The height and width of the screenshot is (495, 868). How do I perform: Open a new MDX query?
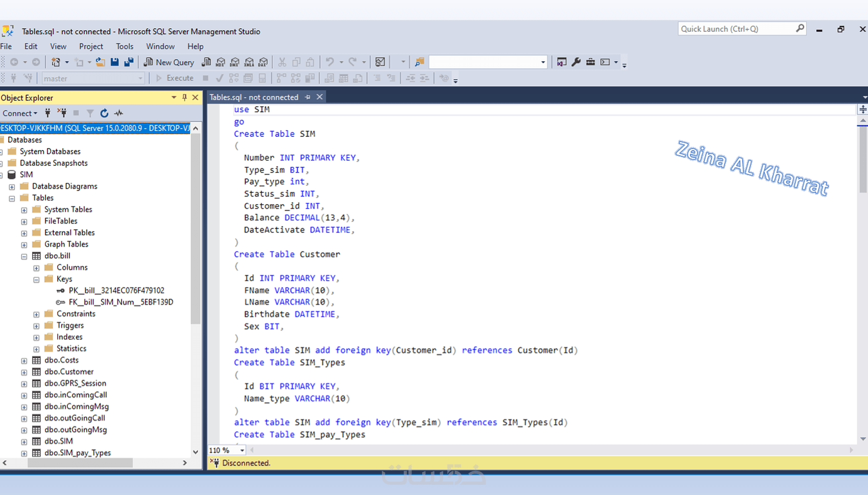point(221,62)
